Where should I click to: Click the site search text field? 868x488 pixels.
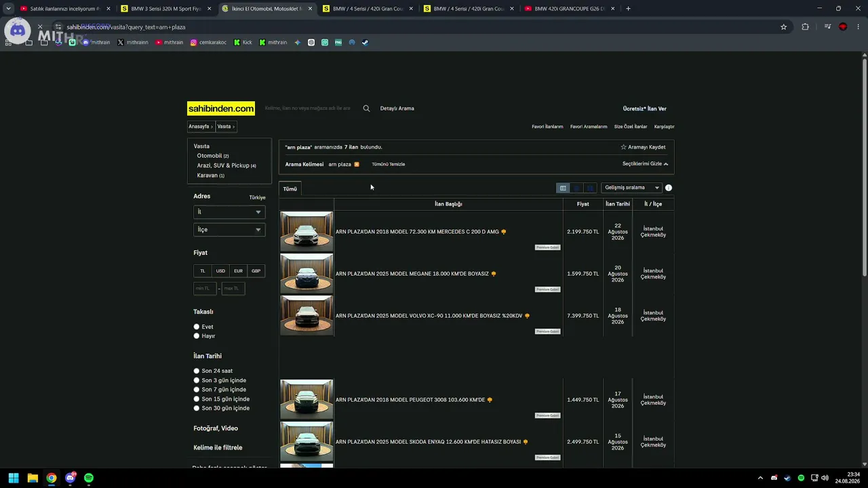309,108
